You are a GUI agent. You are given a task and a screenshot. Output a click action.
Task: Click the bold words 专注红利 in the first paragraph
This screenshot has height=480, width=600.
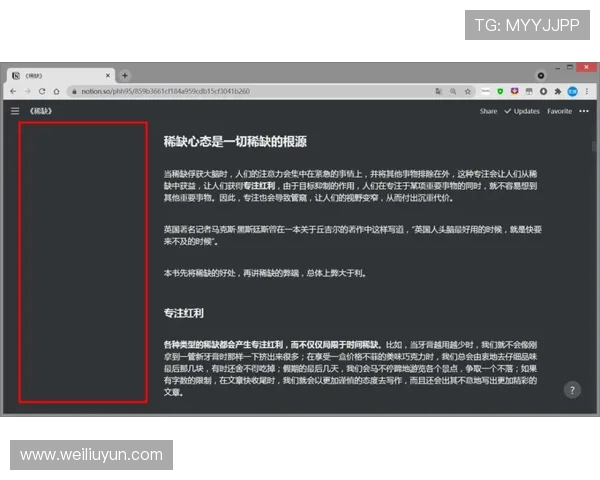pos(259,186)
